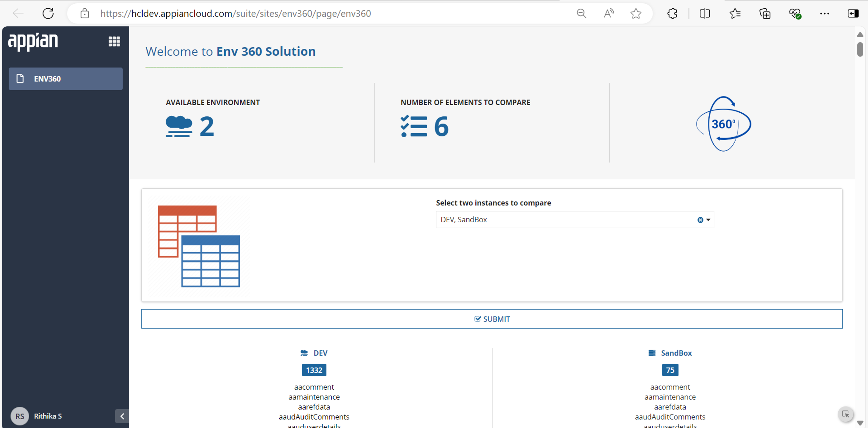Click the elements checklist icon
868x428 pixels.
pyautogui.click(x=414, y=126)
